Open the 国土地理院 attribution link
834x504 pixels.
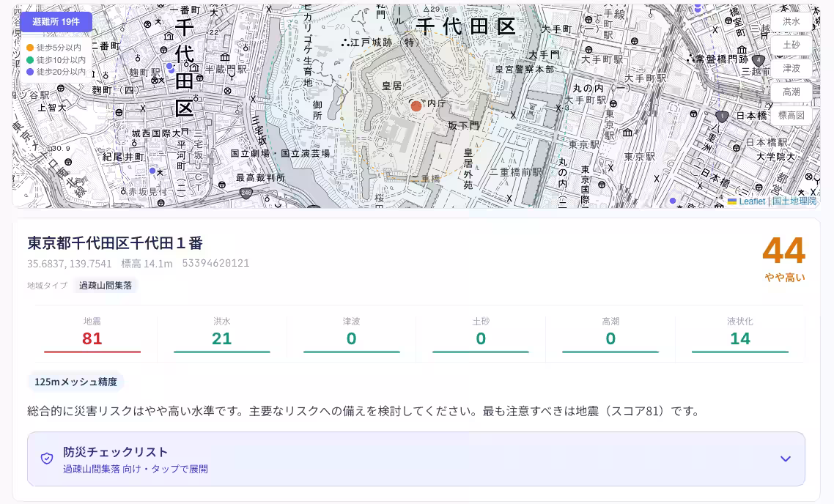coord(794,201)
